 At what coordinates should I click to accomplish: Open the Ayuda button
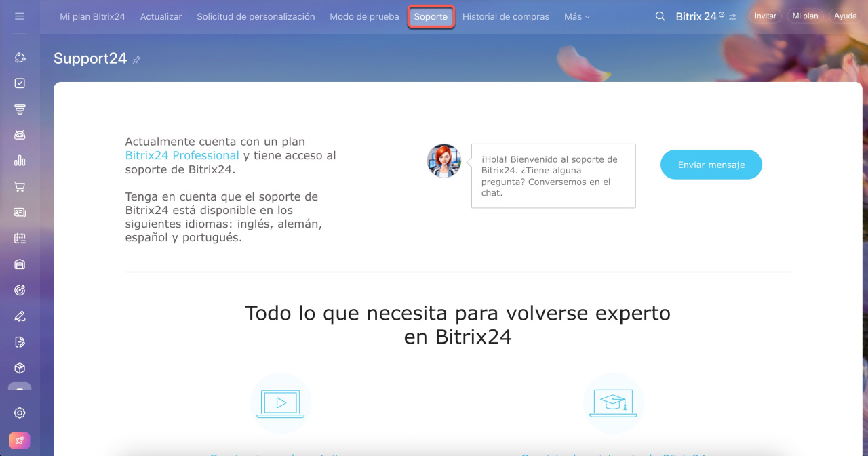coord(845,16)
